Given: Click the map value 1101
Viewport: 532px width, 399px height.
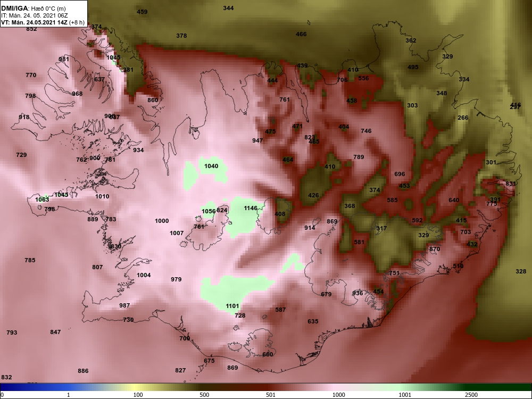Looking at the screenshot, I should [x=232, y=306].
